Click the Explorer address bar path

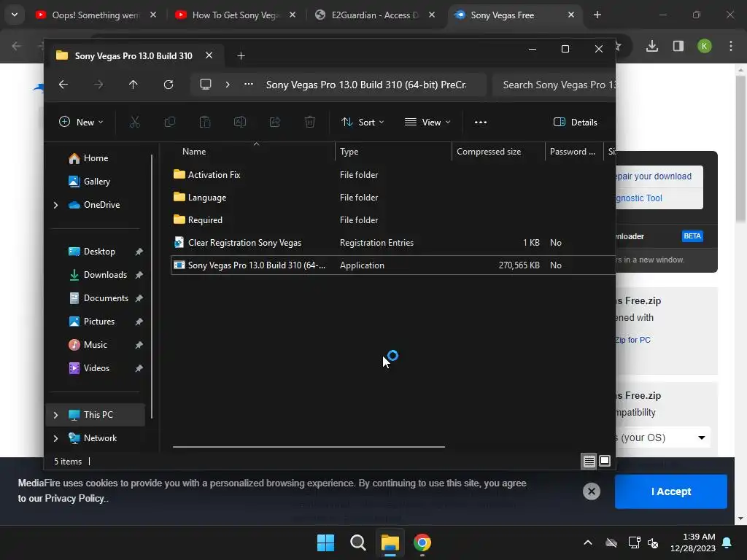click(x=366, y=85)
